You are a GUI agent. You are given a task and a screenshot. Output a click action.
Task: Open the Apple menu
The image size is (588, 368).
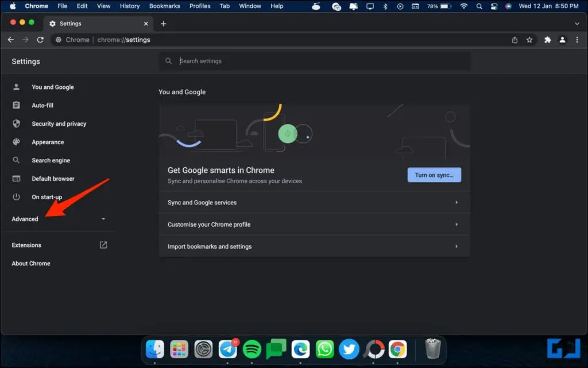tap(13, 6)
